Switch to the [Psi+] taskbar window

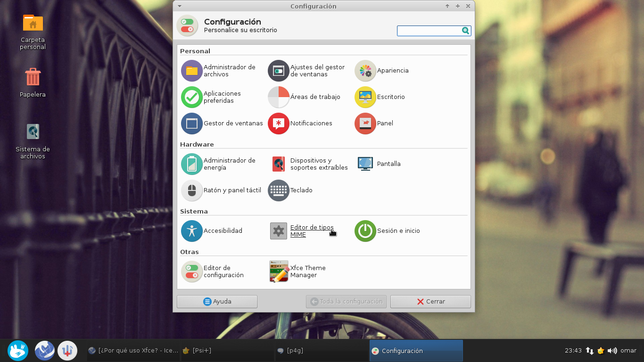(227, 351)
